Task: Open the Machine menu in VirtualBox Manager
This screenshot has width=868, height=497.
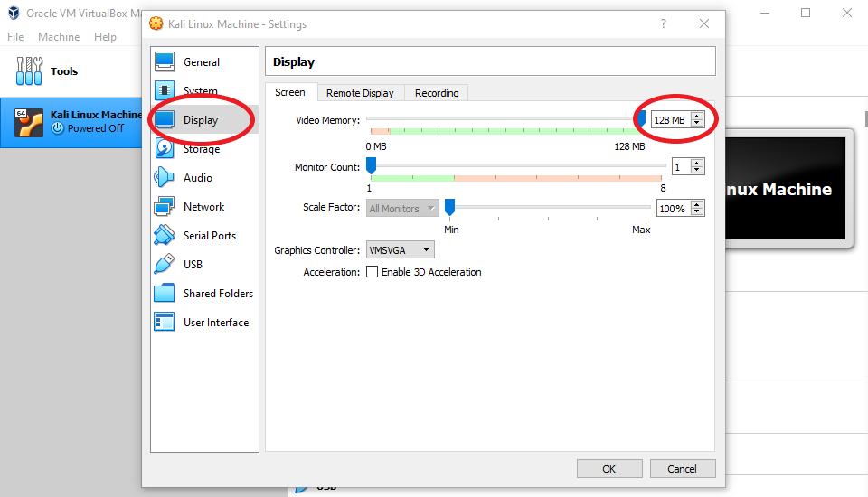Action: [59, 36]
